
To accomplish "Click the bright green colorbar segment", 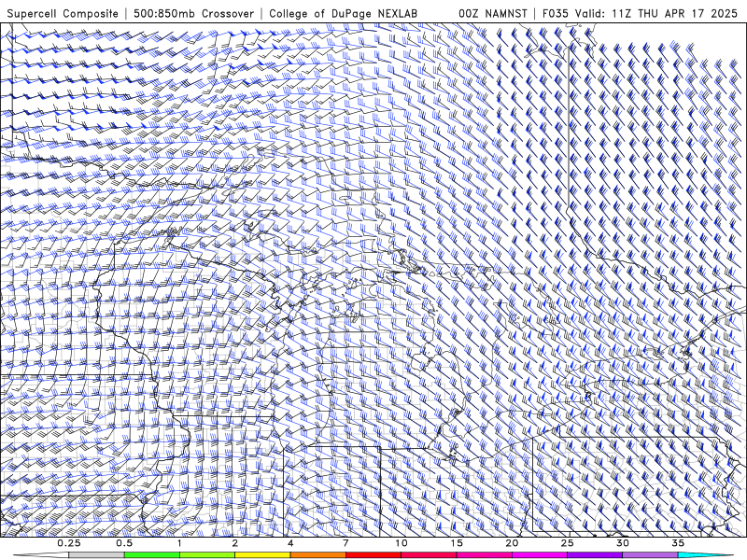I will click(152, 555).
